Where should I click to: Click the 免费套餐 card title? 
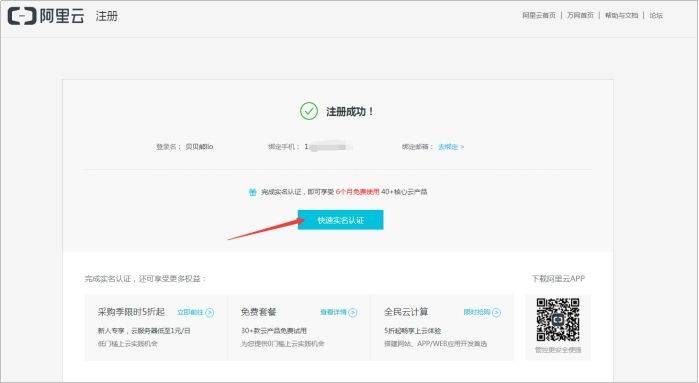coord(259,312)
